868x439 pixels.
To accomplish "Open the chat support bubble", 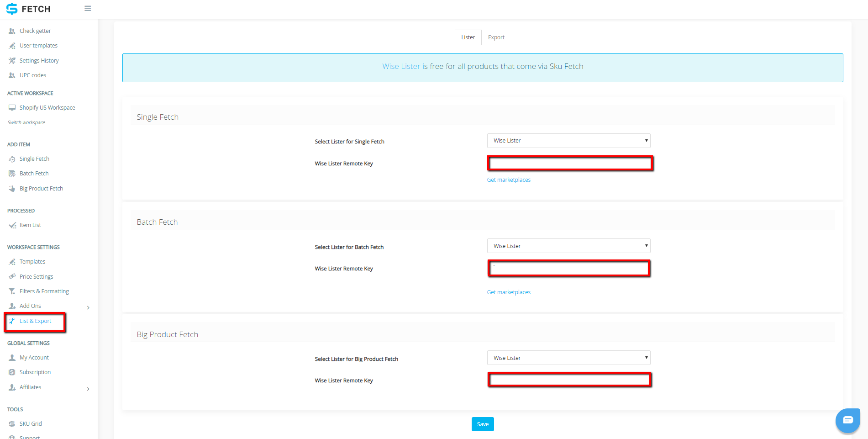I will [x=848, y=420].
